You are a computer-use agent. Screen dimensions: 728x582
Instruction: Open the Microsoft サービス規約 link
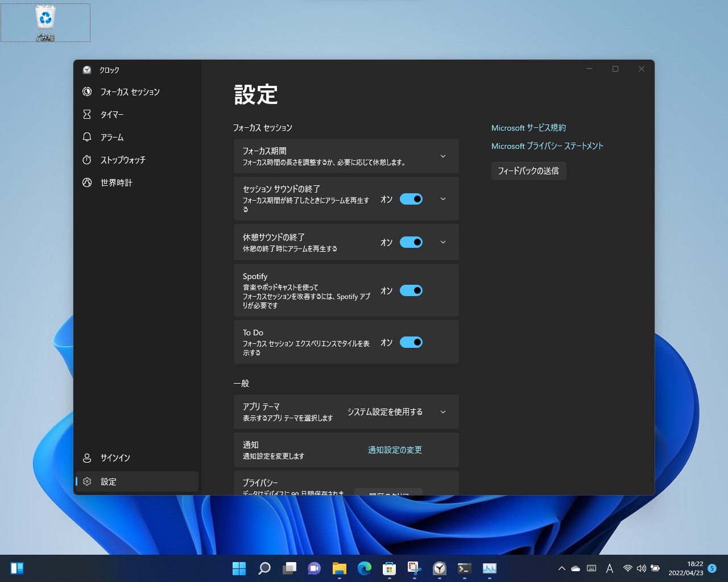528,127
